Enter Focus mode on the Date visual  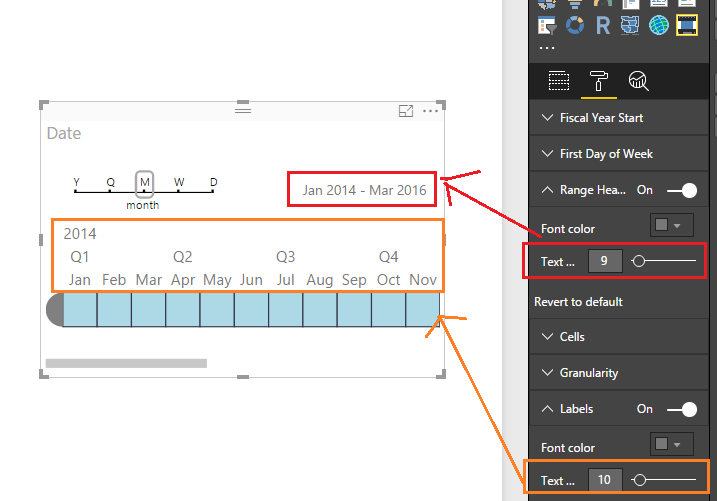(406, 111)
